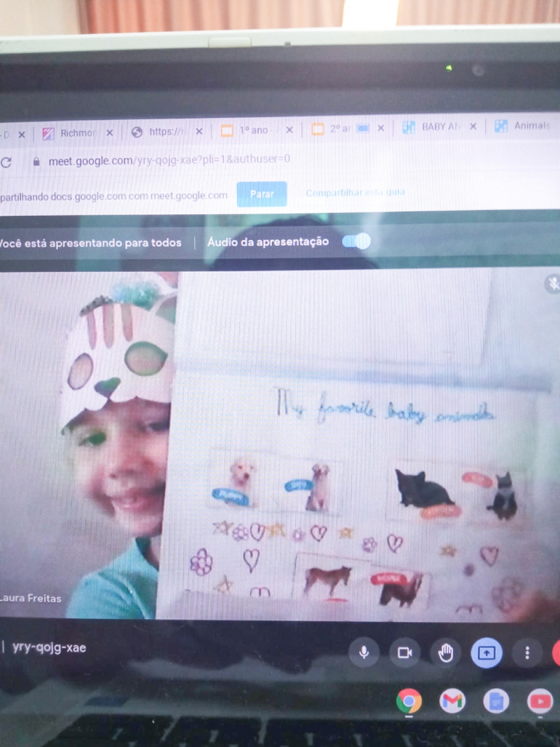Screen dimensions: 560x747
Task: Switch to the Richmond tab
Action: click(x=77, y=133)
